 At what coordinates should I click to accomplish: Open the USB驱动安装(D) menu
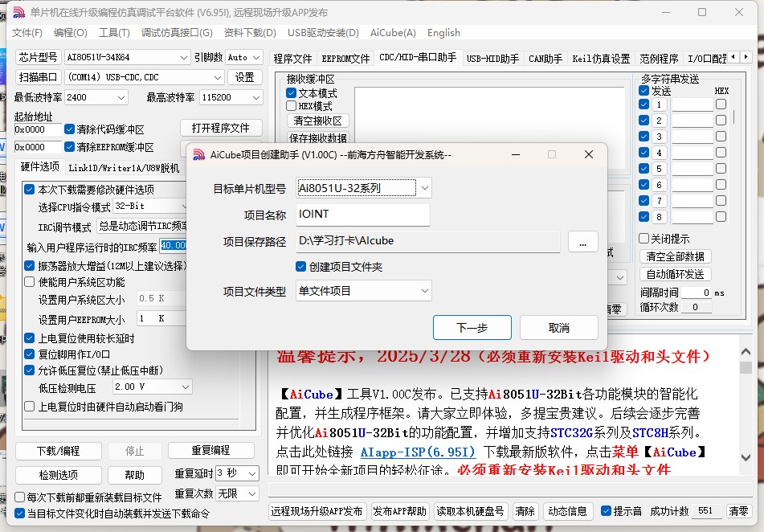pos(323,33)
